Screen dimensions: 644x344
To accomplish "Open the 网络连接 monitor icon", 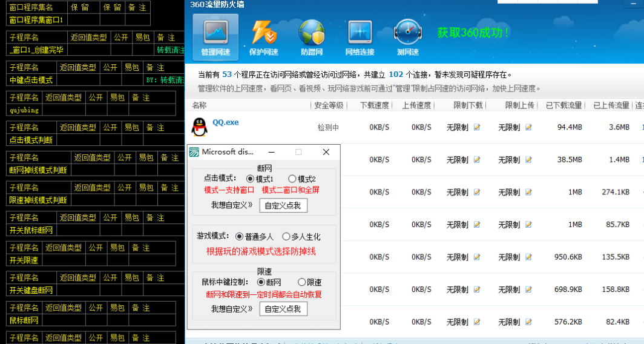I will pos(360,36).
